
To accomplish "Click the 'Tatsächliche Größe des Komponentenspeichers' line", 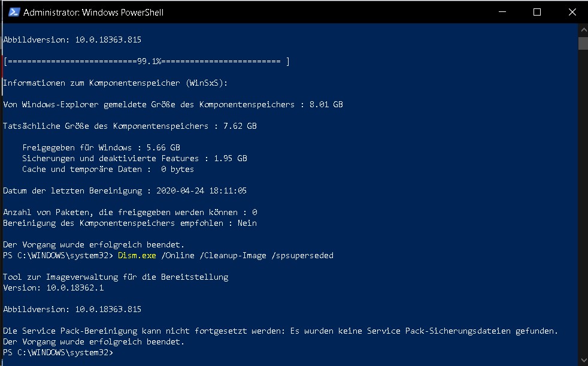I will [x=130, y=126].
